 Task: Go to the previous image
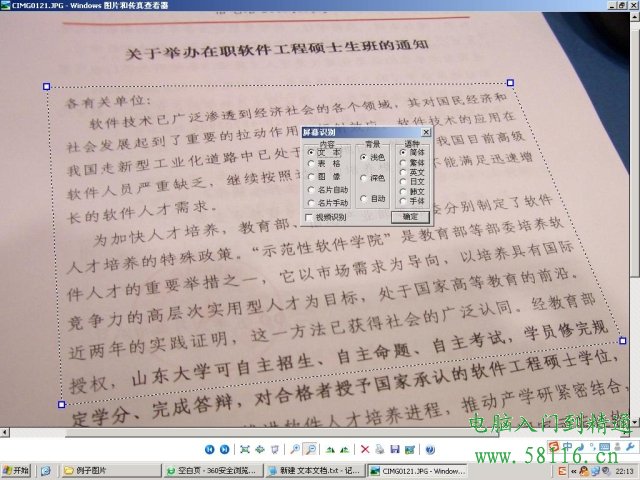click(x=211, y=450)
